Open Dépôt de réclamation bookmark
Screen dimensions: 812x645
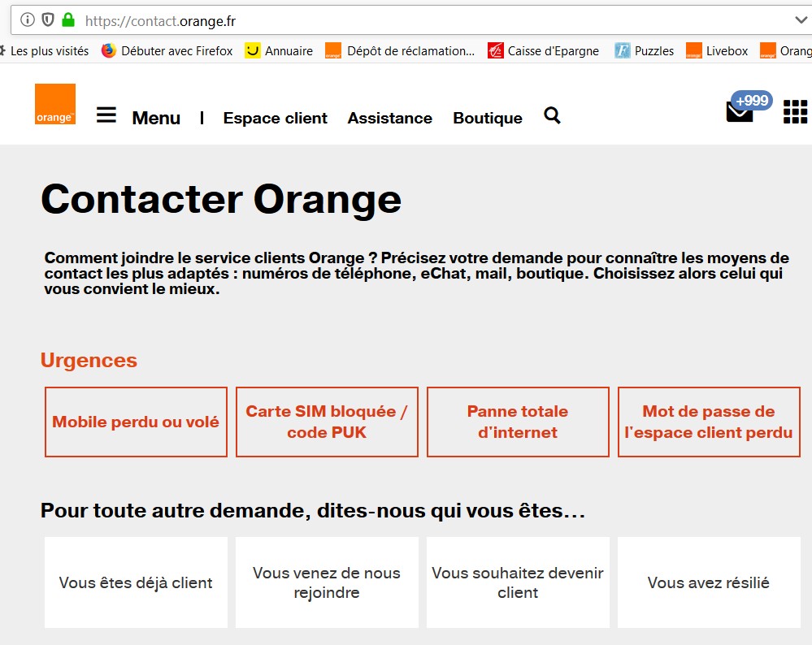400,50
